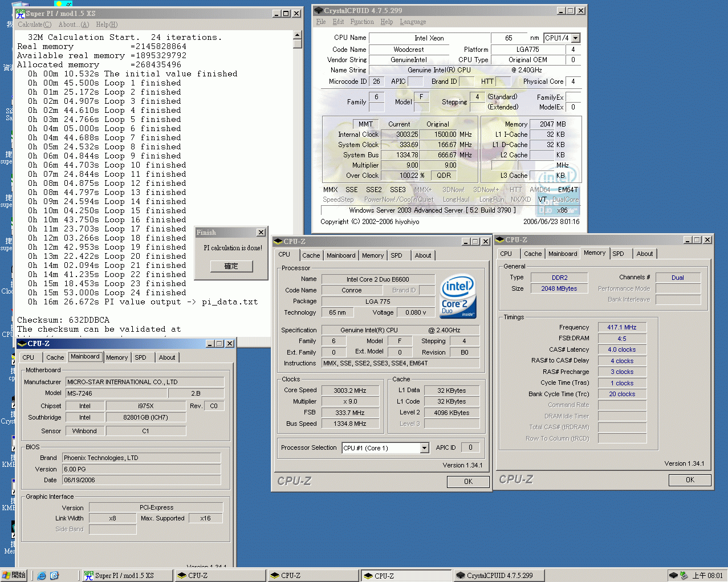
Task: Open the Language menu in CrystalCPUID
Action: [413, 22]
